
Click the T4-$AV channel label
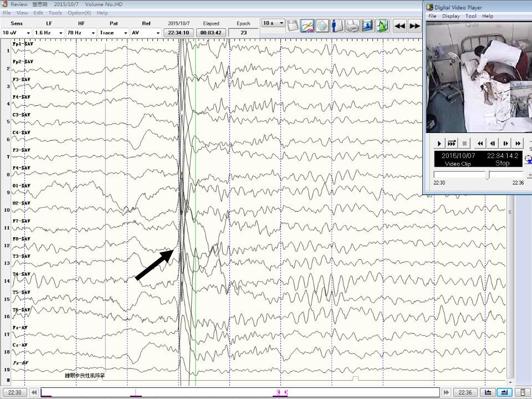22,274
